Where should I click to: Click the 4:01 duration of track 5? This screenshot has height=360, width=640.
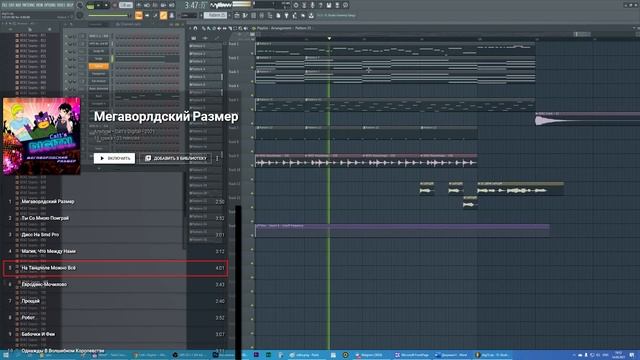coord(220,268)
